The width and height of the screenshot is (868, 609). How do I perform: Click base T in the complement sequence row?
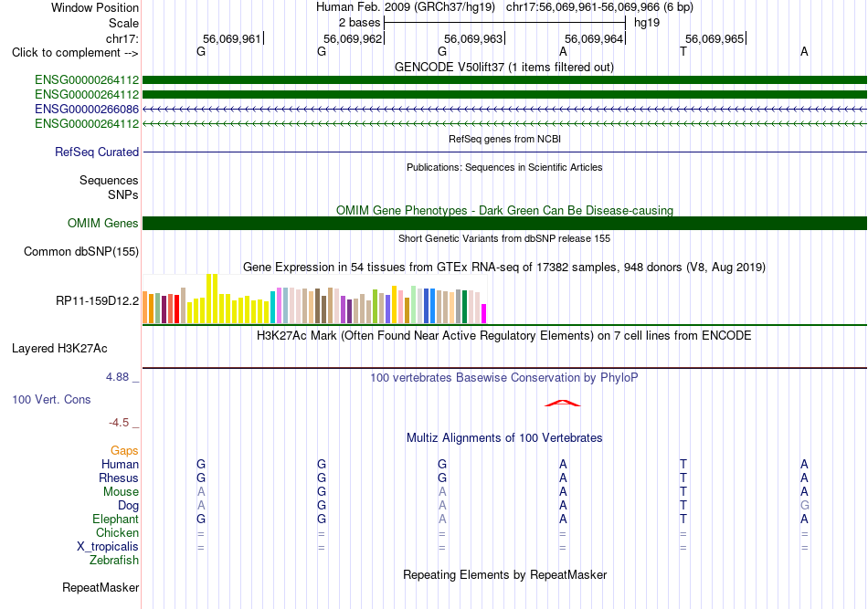click(683, 51)
